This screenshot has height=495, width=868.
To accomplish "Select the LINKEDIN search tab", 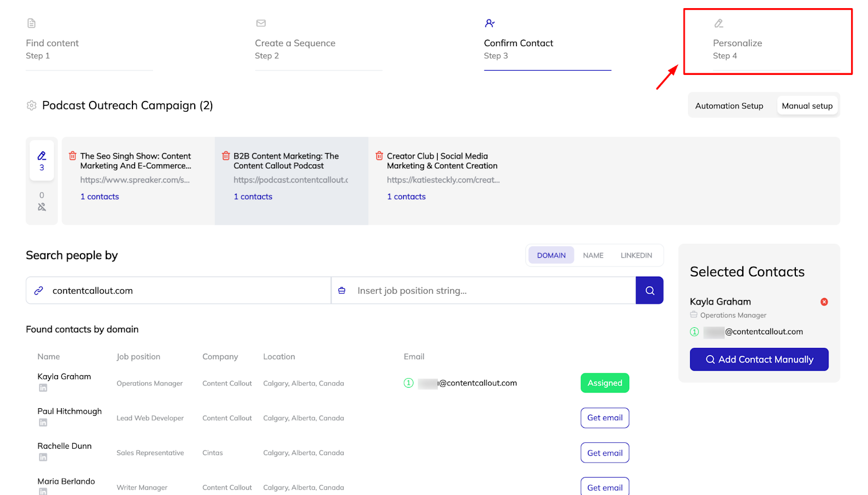I will (x=636, y=255).
